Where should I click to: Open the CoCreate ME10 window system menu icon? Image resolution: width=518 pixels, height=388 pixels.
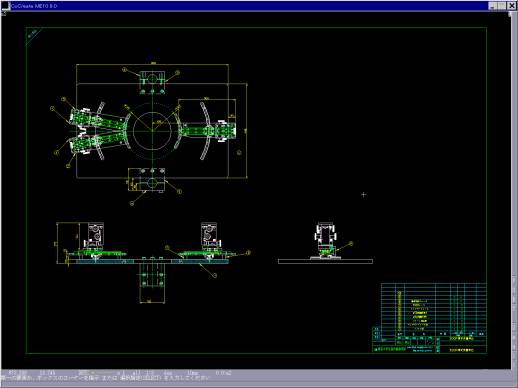(6, 6)
